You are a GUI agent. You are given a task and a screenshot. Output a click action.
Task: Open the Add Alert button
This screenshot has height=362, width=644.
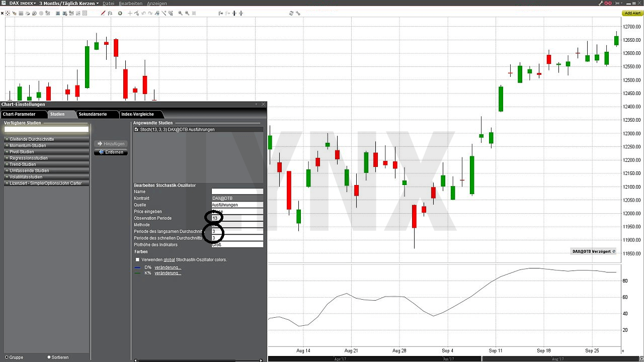(x=632, y=13)
